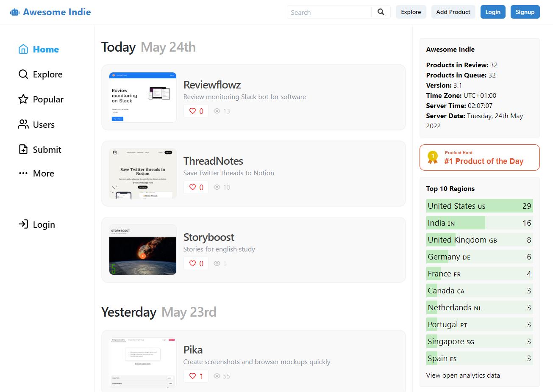Image resolution: width=553 pixels, height=392 pixels.
Task: Click the heart icon on Reviewflowz
Action: point(192,111)
